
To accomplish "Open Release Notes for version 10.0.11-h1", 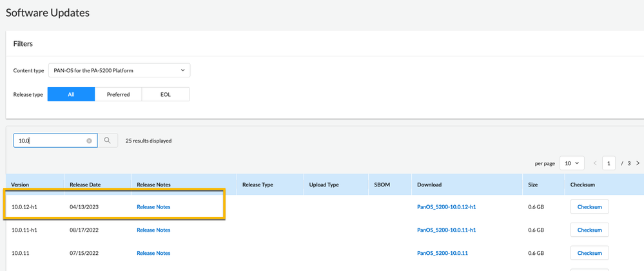I will [x=153, y=230].
